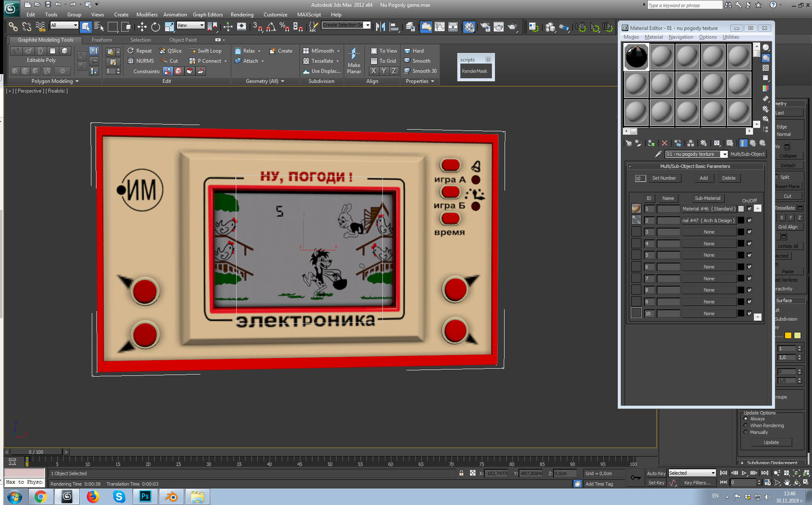The width and height of the screenshot is (812, 505).
Task: Pick material from object with eyedropper
Action: (658, 154)
